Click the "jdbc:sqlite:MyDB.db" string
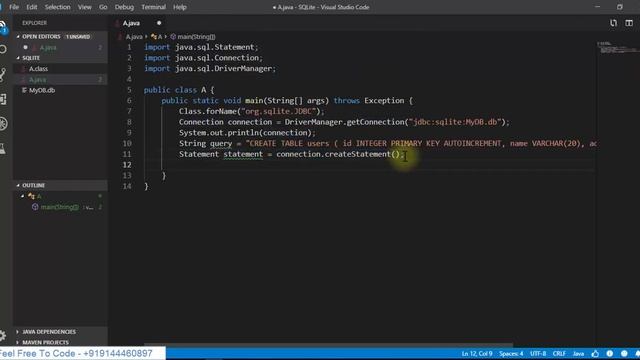Viewport: 640px width, 360px height. pyautogui.click(x=455, y=122)
